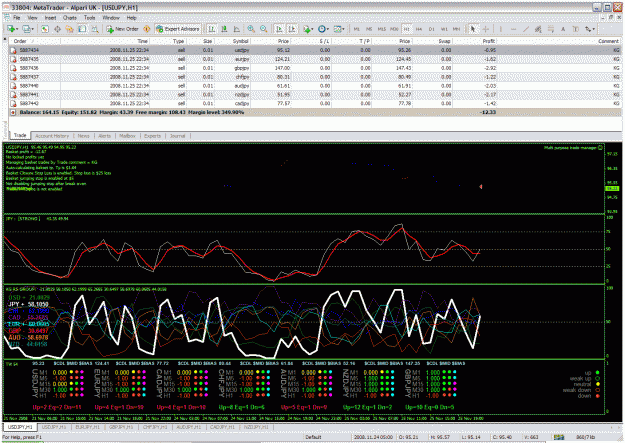Screen dimensions: 625x443
Task: Draw a trendline with the trendline tool
Action: coord(526,29)
